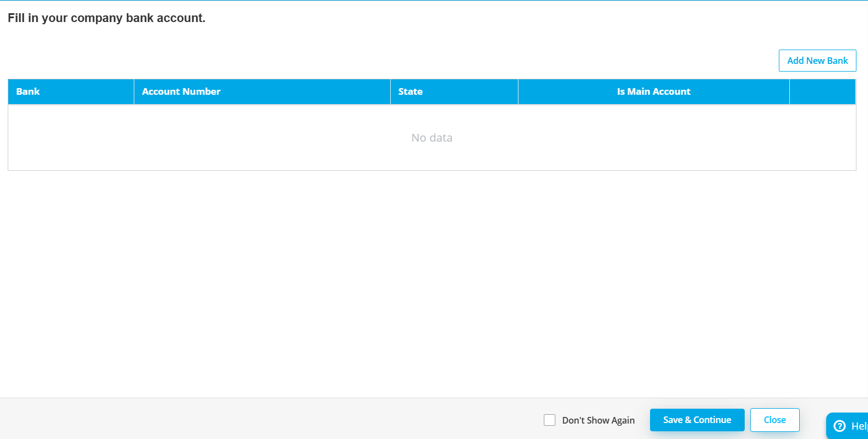The height and width of the screenshot is (439, 868).
Task: Click the Add New Bank button
Action: (817, 61)
